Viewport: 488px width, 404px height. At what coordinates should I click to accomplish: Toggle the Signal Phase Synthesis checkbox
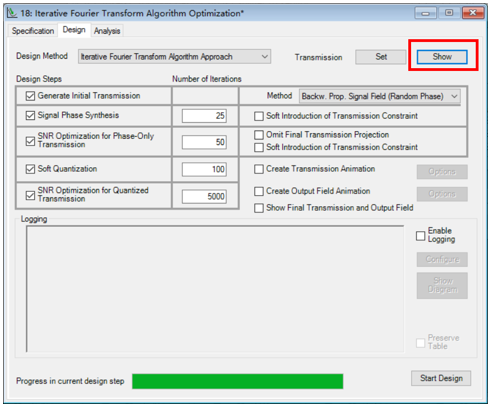click(x=30, y=115)
